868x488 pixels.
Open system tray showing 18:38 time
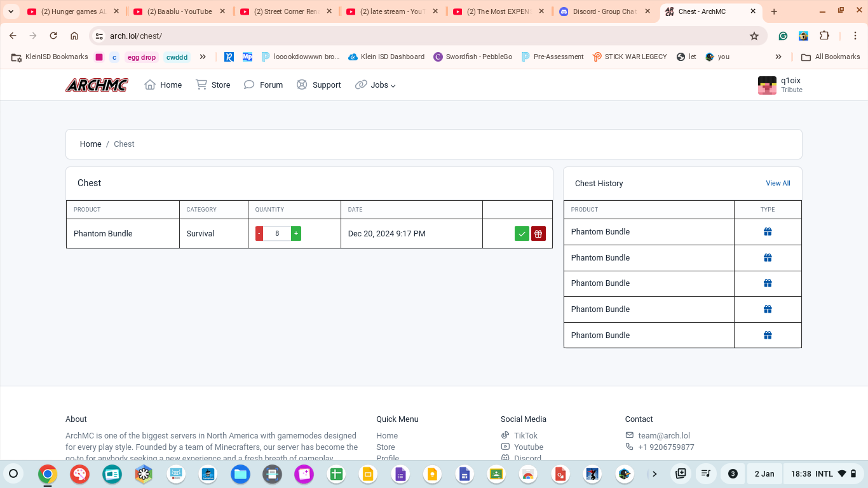824,474
